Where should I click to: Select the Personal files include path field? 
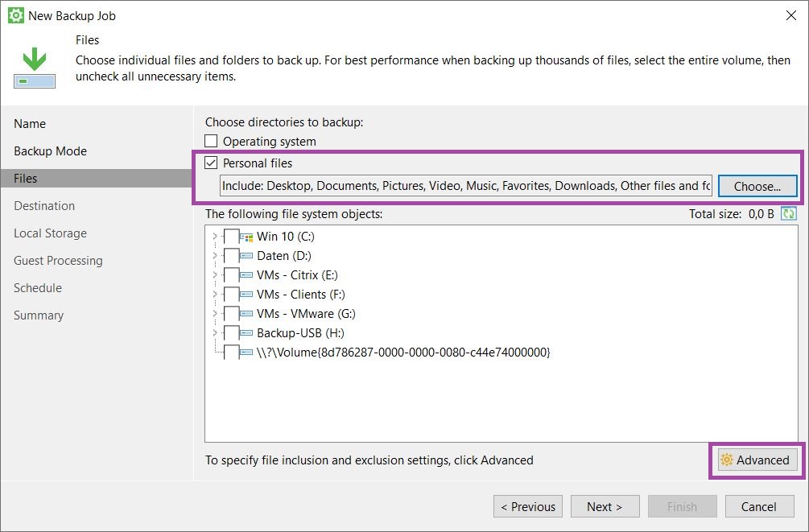click(x=467, y=185)
